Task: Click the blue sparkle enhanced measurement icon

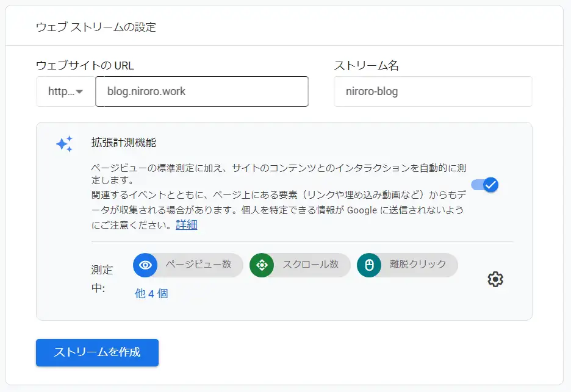Action: pos(64,144)
